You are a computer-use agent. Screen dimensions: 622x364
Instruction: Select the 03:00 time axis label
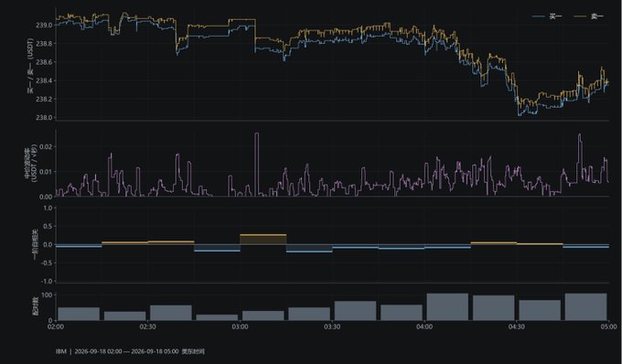click(x=240, y=327)
